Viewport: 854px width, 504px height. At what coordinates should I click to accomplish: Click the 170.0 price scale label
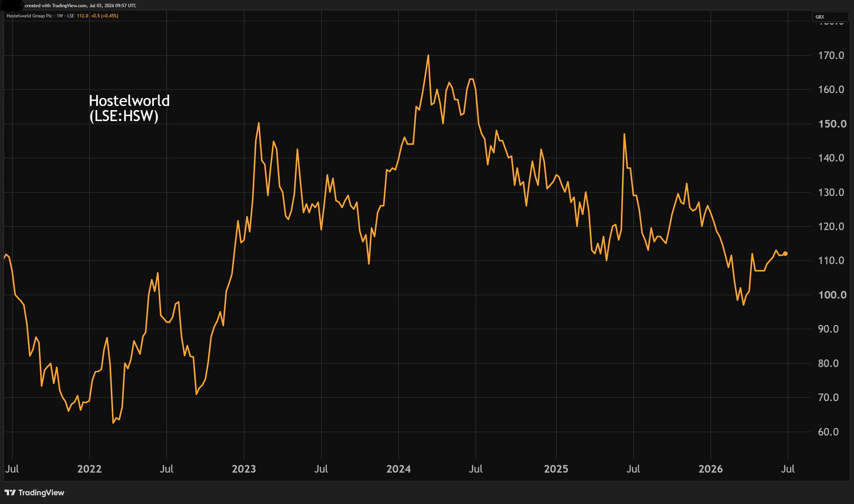click(x=831, y=56)
